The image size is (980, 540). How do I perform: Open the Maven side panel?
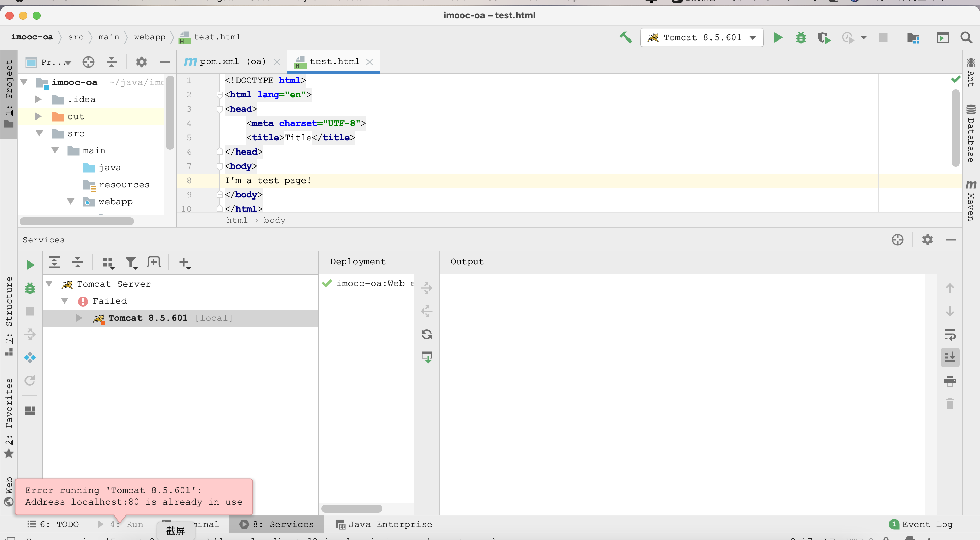[x=971, y=201]
